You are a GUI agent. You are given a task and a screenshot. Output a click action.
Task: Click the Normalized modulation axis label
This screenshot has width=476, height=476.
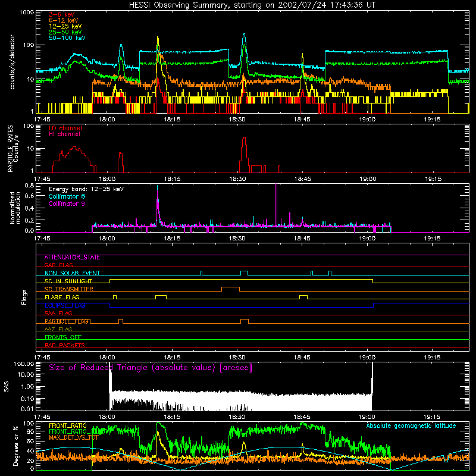(x=15, y=208)
